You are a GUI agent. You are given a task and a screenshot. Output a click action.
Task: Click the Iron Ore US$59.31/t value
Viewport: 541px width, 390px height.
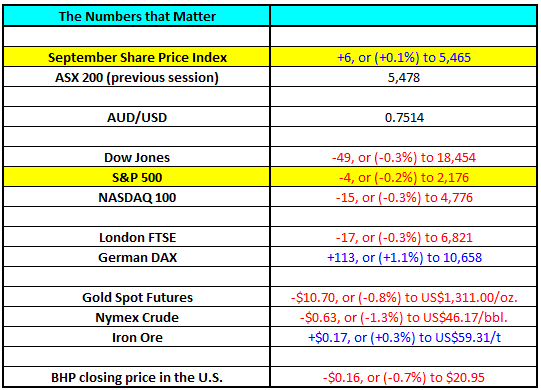404,338
